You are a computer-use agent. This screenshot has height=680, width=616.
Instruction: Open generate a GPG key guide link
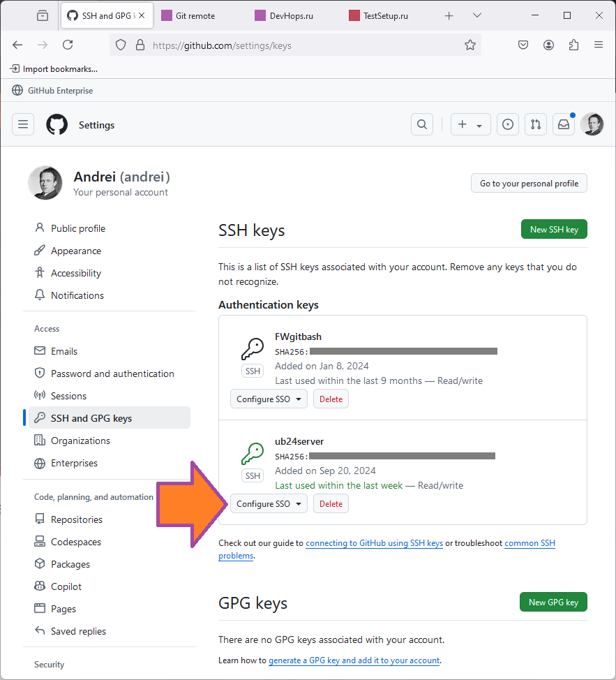tap(354, 660)
